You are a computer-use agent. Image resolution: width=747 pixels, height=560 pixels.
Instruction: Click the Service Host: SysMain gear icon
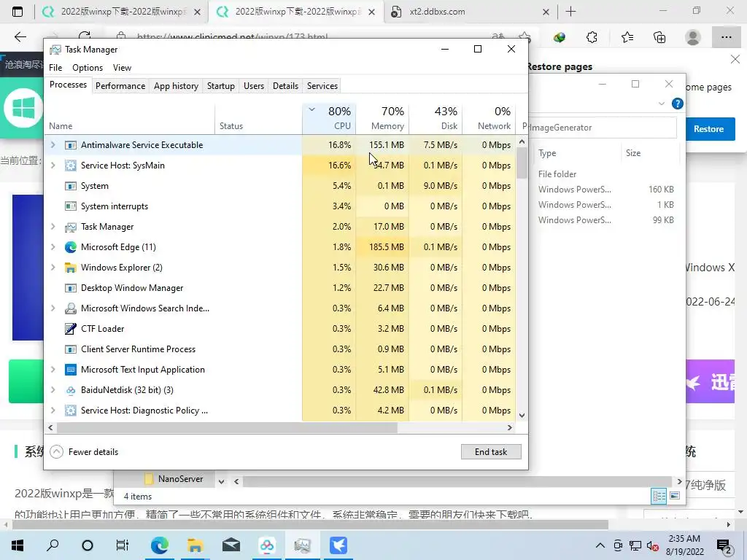point(71,166)
